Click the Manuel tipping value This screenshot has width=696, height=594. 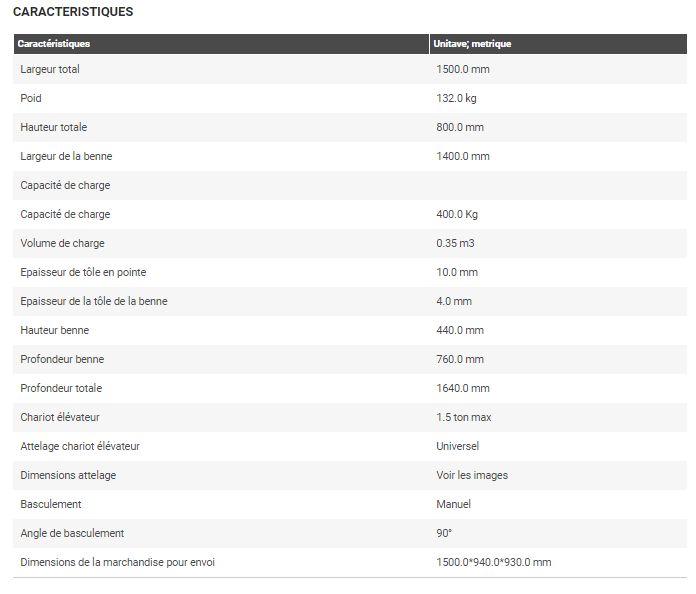(x=453, y=504)
